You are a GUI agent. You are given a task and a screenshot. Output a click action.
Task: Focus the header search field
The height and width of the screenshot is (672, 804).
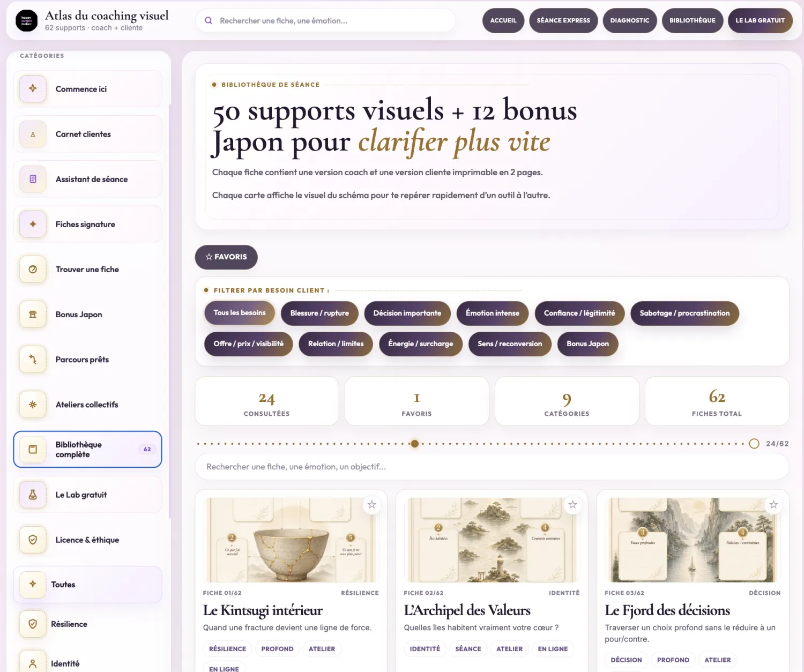point(326,20)
